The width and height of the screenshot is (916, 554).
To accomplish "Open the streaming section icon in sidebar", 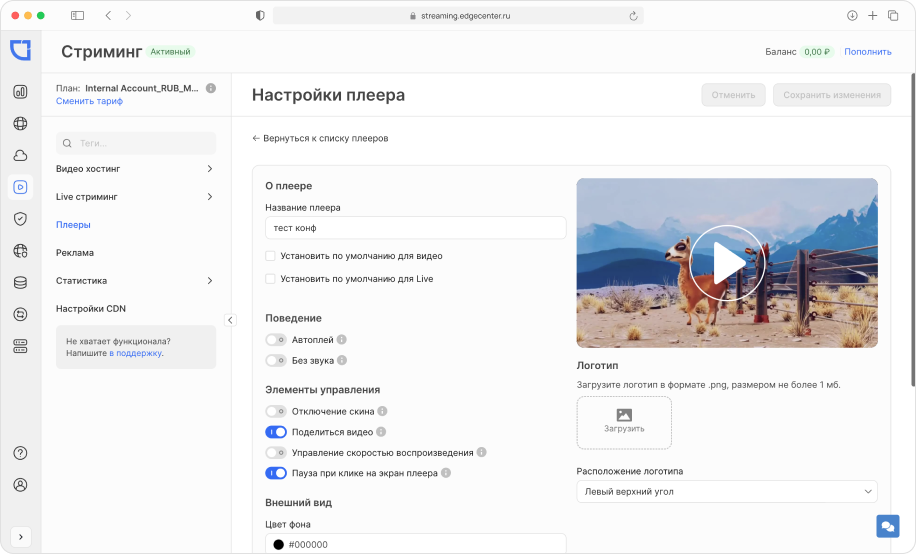I will [20, 187].
